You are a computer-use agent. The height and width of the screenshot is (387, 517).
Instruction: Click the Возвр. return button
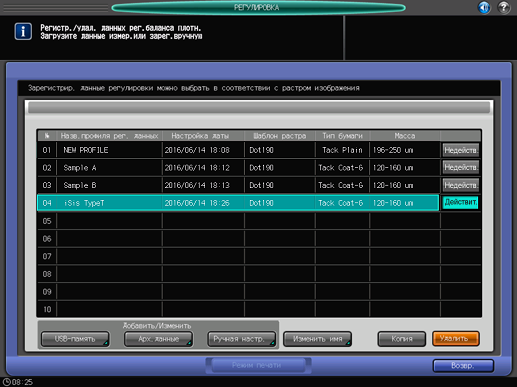coord(463,366)
